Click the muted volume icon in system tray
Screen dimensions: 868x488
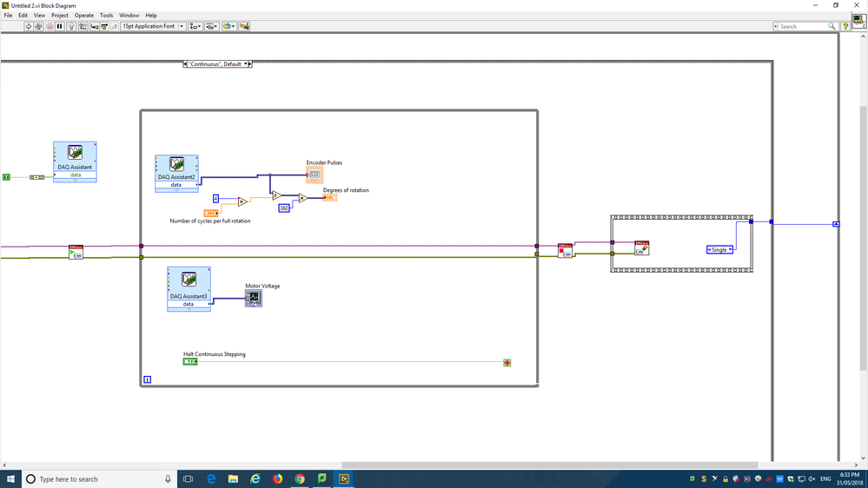tap(812, 479)
